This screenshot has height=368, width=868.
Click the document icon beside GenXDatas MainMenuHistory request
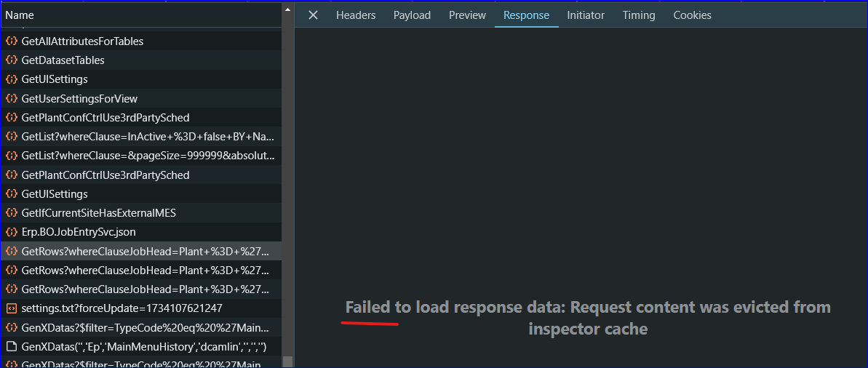coord(10,347)
